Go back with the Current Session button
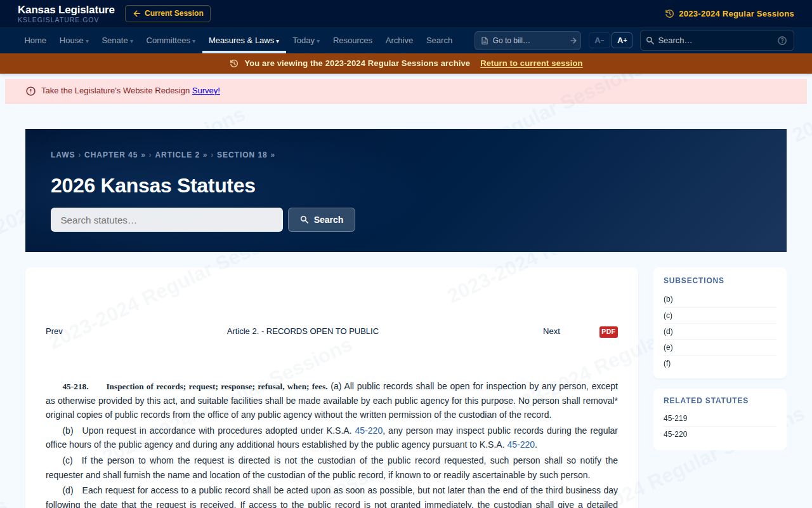The image size is (812, 508). click(x=167, y=13)
